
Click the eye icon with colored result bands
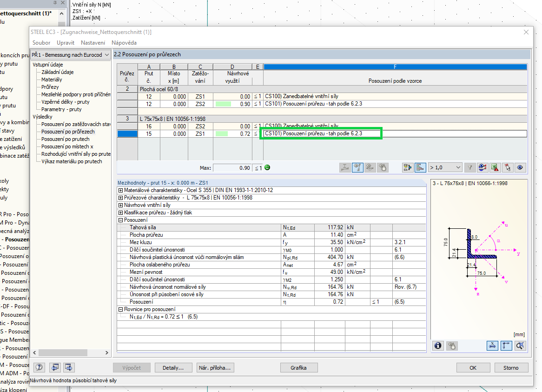click(483, 168)
